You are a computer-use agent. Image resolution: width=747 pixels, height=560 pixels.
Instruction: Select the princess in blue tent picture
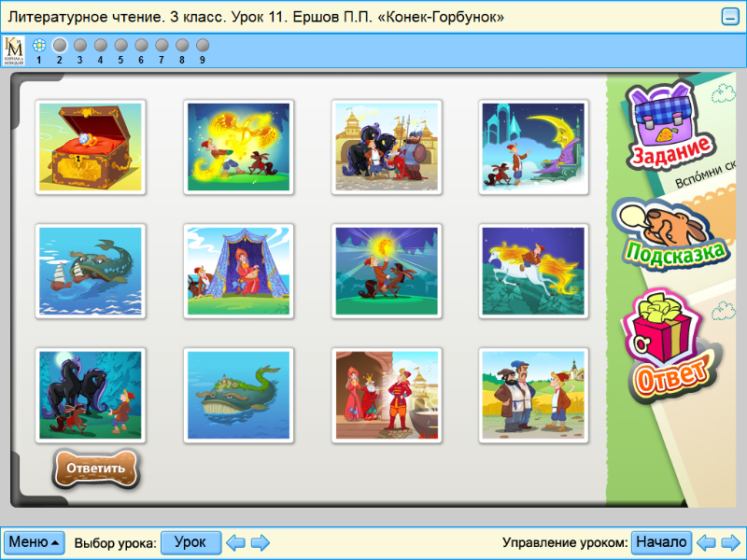tap(239, 272)
